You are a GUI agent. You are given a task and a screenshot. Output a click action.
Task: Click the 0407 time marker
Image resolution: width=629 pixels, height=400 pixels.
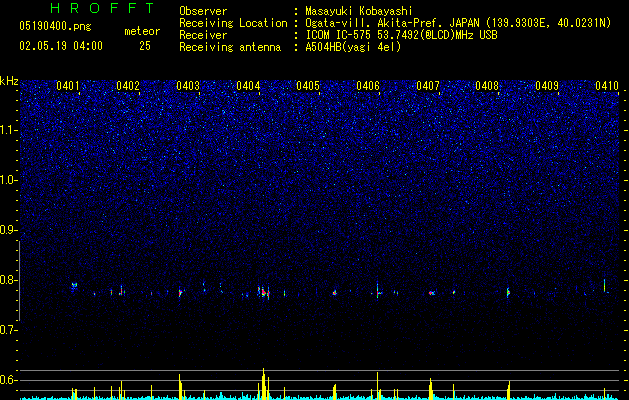428,86
